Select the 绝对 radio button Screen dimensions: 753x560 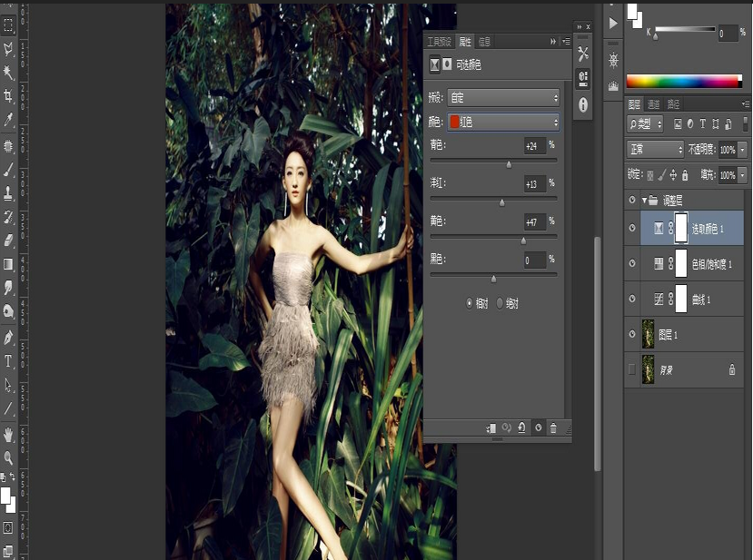(x=500, y=303)
